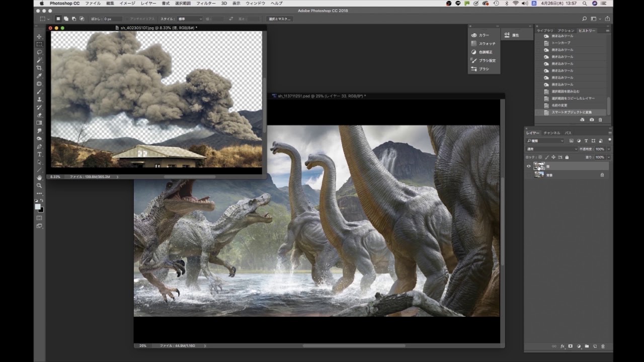
Task: Select the Move tool
Action: coord(39,37)
